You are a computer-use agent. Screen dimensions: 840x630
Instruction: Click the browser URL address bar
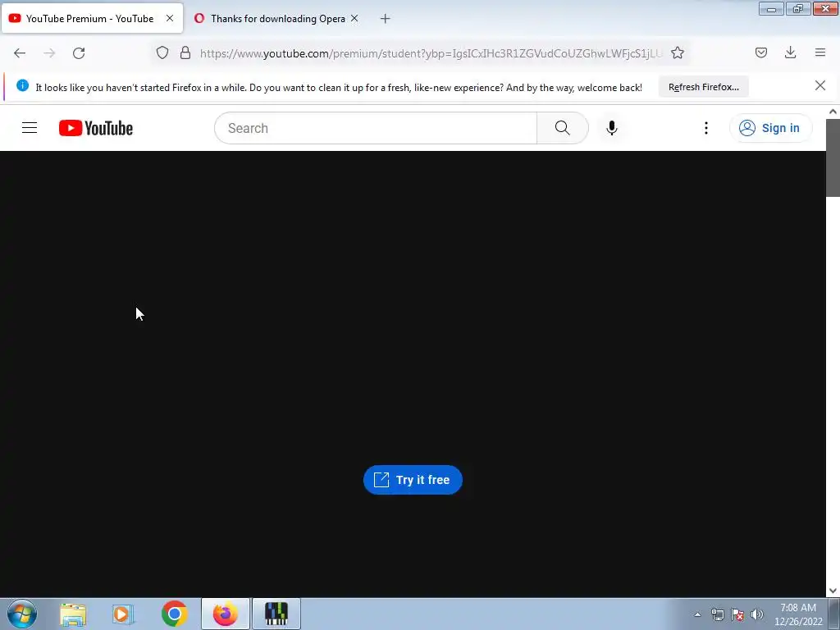pyautogui.click(x=431, y=53)
